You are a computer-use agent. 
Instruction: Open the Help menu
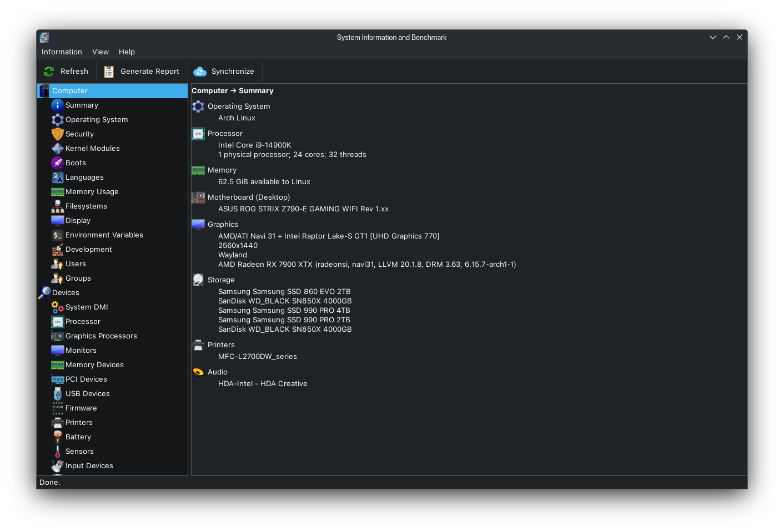coord(127,52)
